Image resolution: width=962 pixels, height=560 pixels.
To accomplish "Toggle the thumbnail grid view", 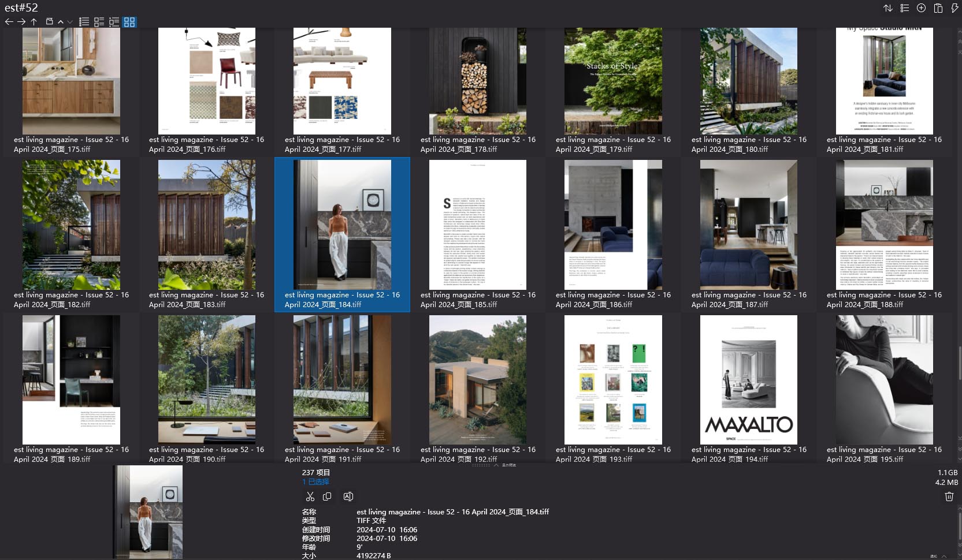I will (x=129, y=22).
